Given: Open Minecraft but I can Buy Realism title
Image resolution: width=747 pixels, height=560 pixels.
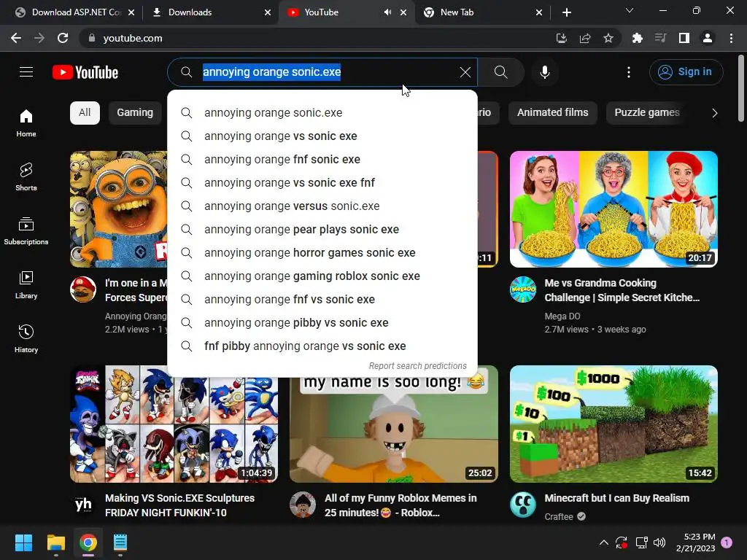Looking at the screenshot, I should pyautogui.click(x=617, y=498).
